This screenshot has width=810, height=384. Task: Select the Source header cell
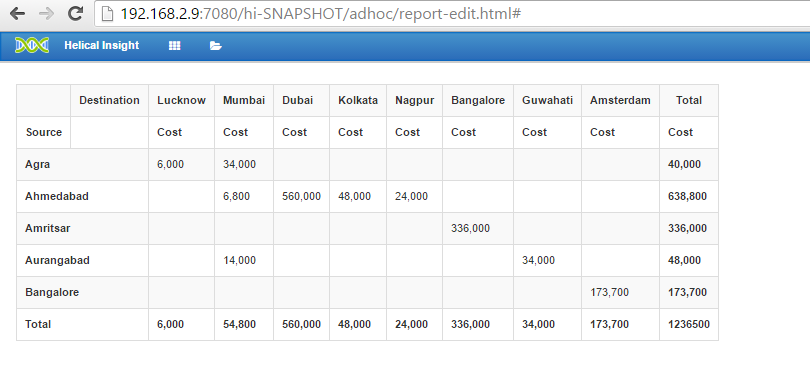[x=44, y=132]
